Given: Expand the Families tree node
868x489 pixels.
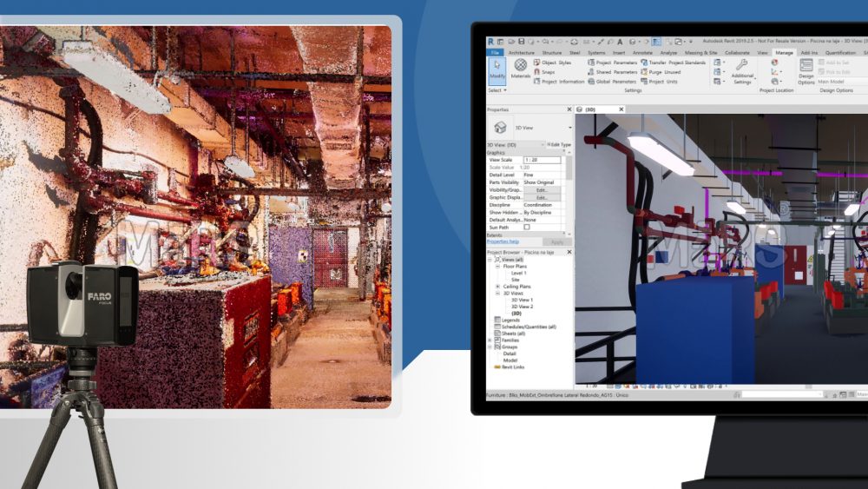Looking at the screenshot, I should click(x=491, y=340).
